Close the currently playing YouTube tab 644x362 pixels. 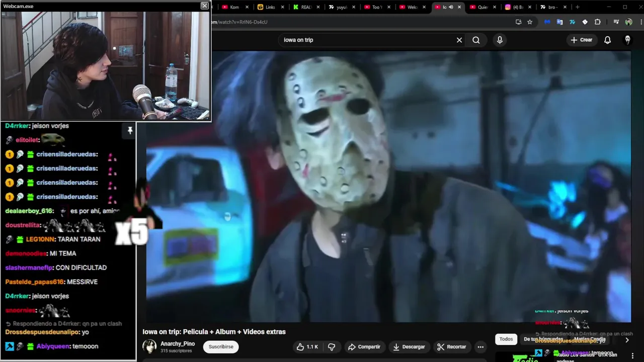coord(459,7)
